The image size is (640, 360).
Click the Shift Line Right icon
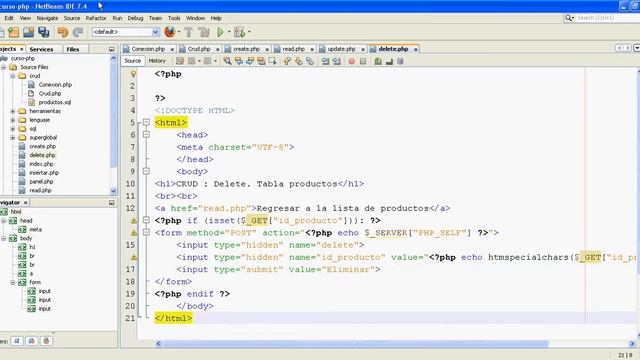point(336,61)
